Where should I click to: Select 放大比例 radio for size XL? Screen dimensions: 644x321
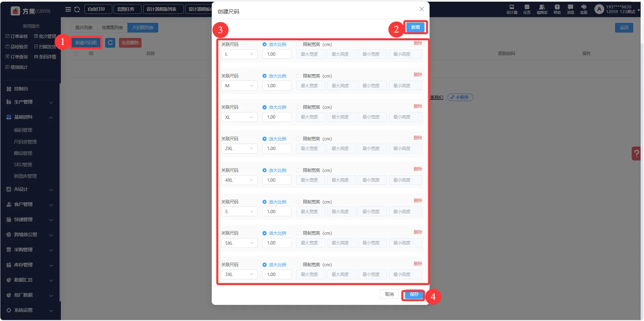click(265, 107)
